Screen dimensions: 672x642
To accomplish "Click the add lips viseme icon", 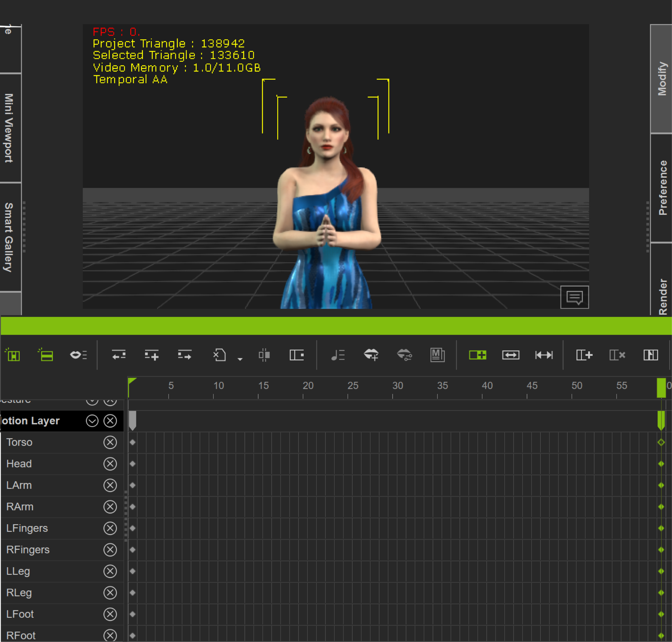I will click(371, 355).
